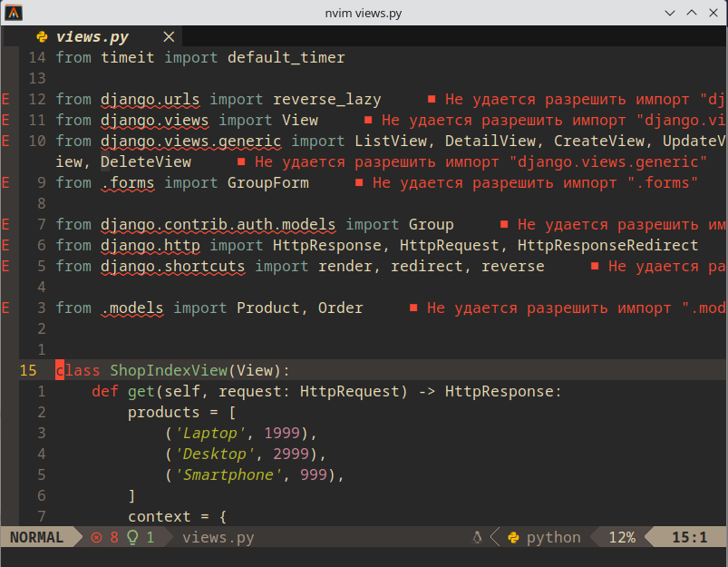
Task: Place cursor on default_timer
Action: click(x=286, y=58)
